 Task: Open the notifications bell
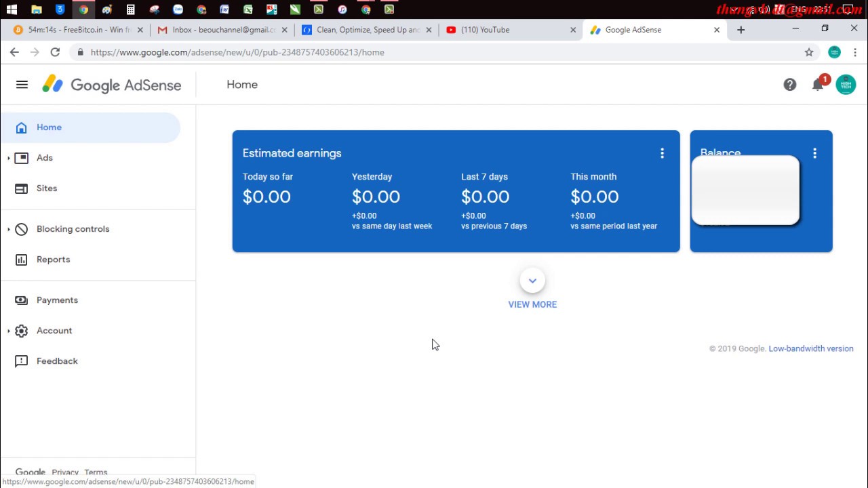[x=818, y=85]
